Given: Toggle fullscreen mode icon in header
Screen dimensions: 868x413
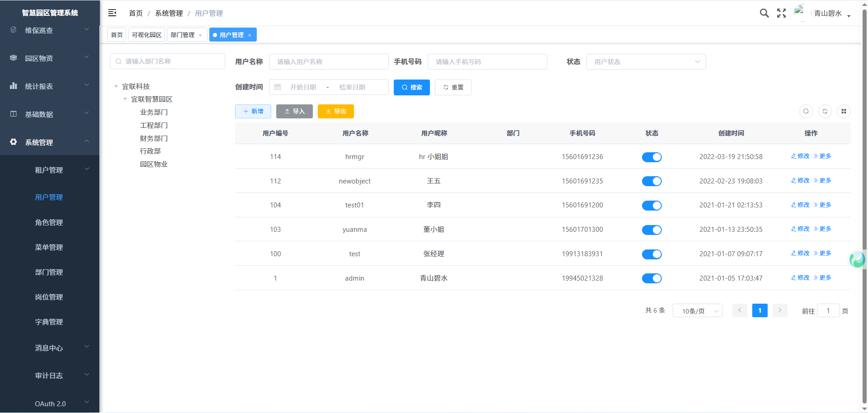Looking at the screenshot, I should pyautogui.click(x=781, y=13).
